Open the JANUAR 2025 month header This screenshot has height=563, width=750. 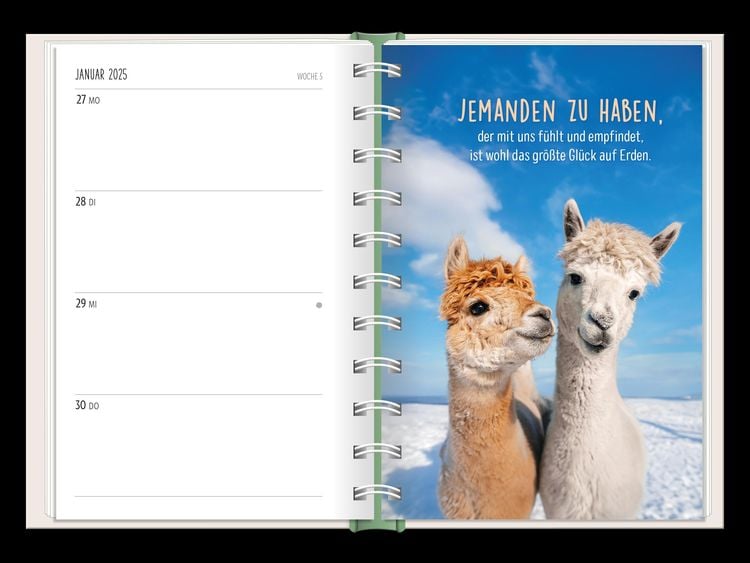click(101, 75)
